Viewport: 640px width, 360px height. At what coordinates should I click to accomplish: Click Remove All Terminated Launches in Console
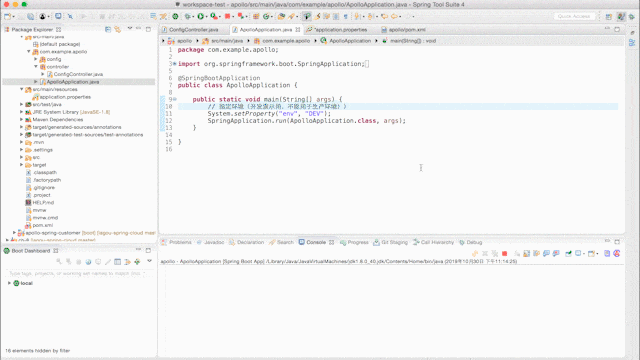pos(495,253)
